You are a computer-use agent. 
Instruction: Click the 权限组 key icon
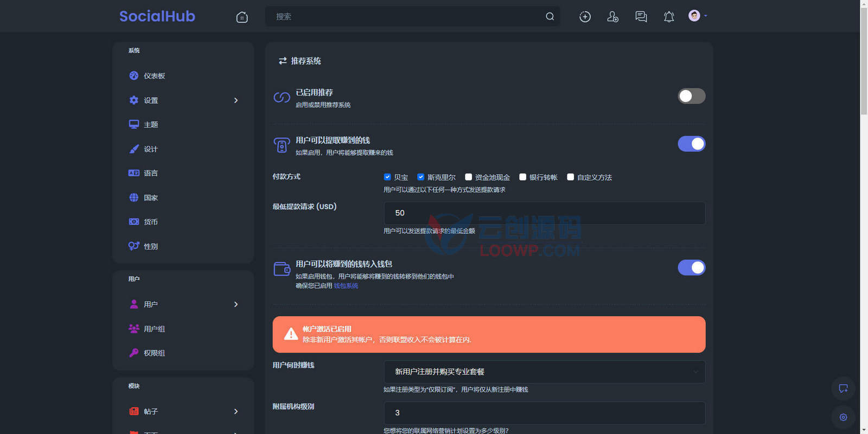click(134, 353)
